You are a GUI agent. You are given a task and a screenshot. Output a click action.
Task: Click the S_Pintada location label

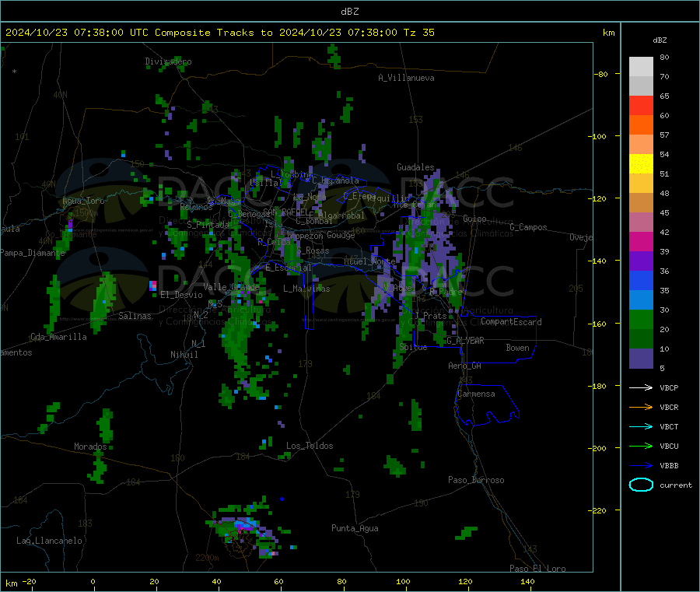[208, 225]
